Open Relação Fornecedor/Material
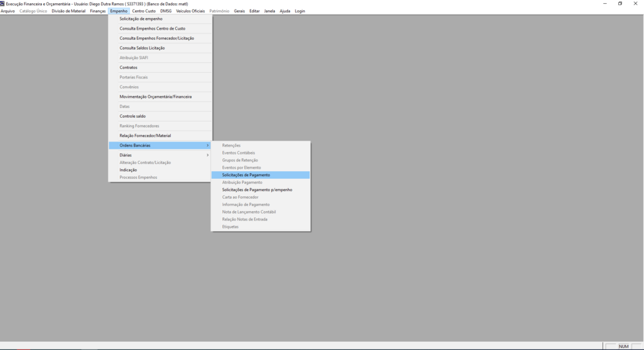Screen dimensions: 644x350 click(145, 136)
